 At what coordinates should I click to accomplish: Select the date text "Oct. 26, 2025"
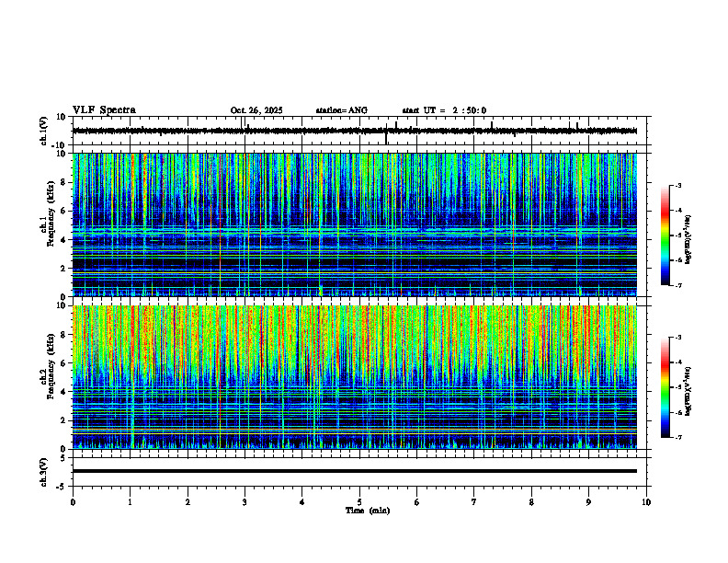coord(256,110)
